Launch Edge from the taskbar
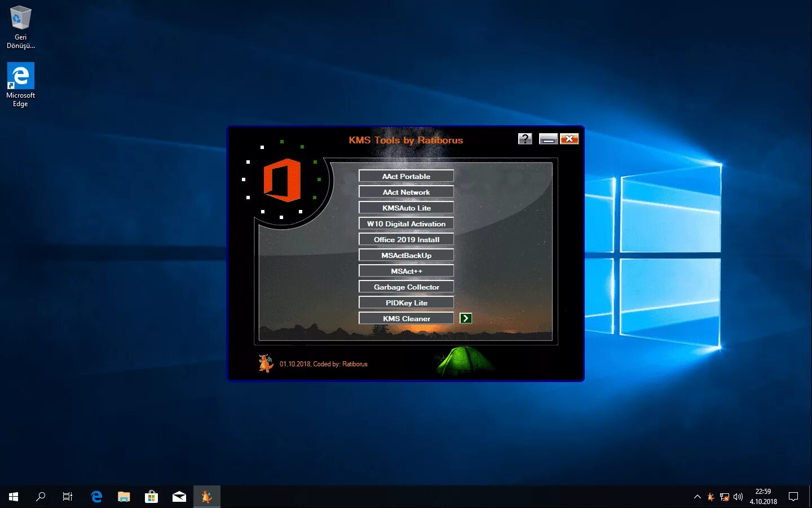Screen dimensions: 812x508 tap(96, 497)
